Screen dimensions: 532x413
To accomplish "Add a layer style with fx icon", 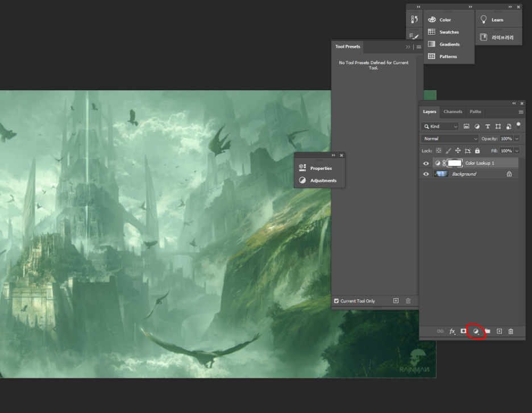I will tap(452, 331).
